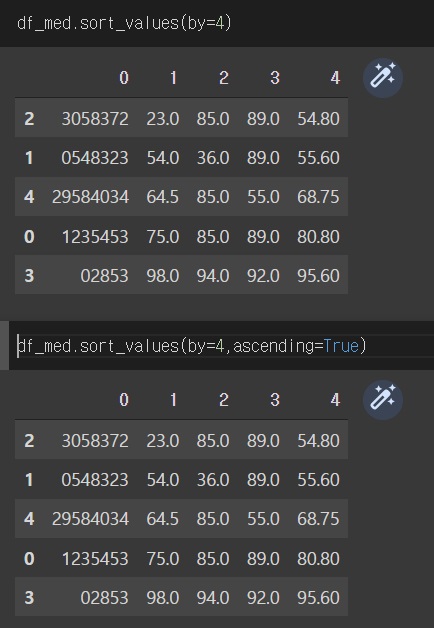434x628 pixels.
Task: Select column header 3 in upper table
Action: pos(274,78)
